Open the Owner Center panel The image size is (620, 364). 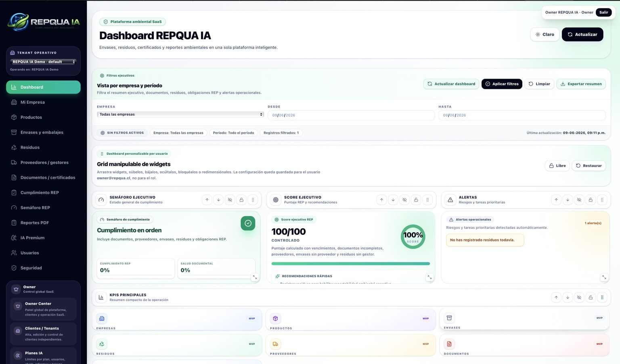43,309
